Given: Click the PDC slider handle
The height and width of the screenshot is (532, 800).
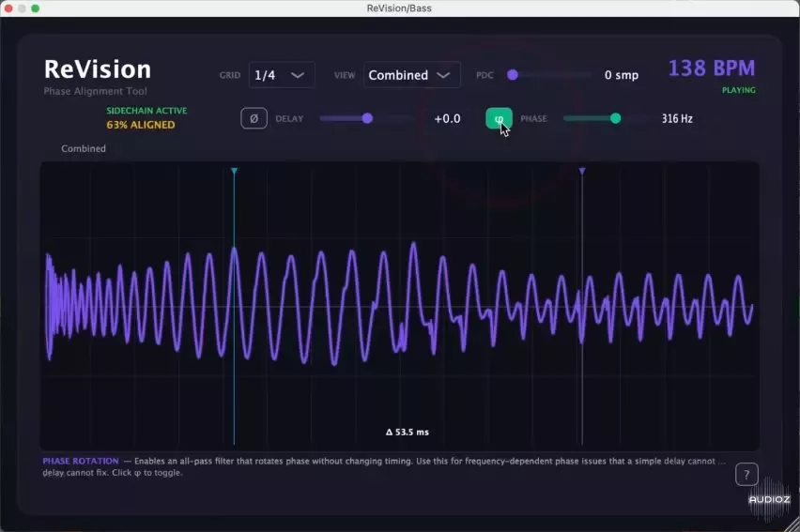Looking at the screenshot, I should [x=513, y=75].
